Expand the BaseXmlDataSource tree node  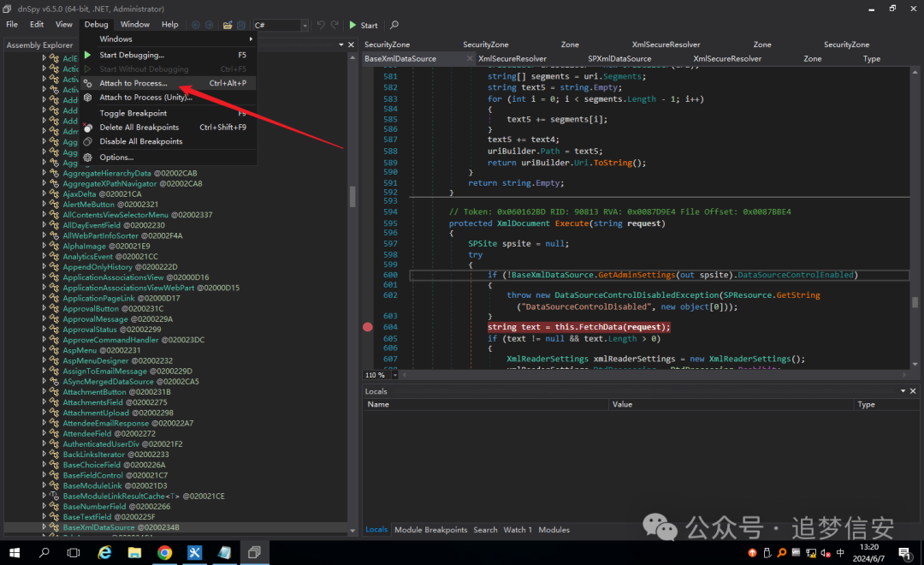point(44,527)
